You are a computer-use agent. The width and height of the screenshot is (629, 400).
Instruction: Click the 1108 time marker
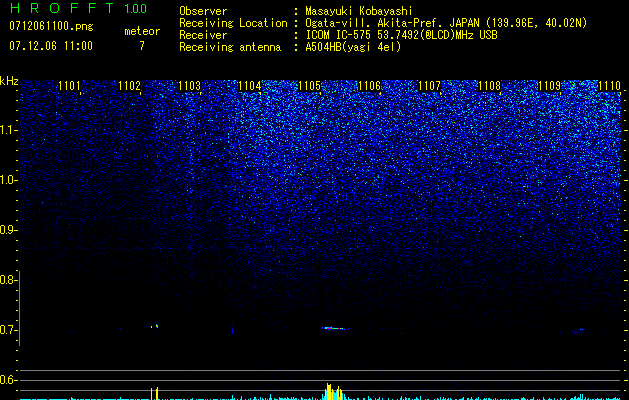coord(489,86)
